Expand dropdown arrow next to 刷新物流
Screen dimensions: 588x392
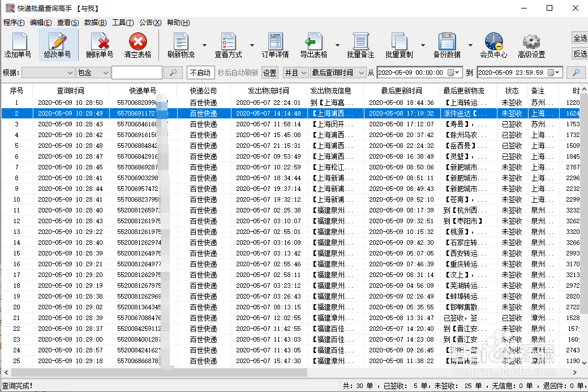pos(204,45)
